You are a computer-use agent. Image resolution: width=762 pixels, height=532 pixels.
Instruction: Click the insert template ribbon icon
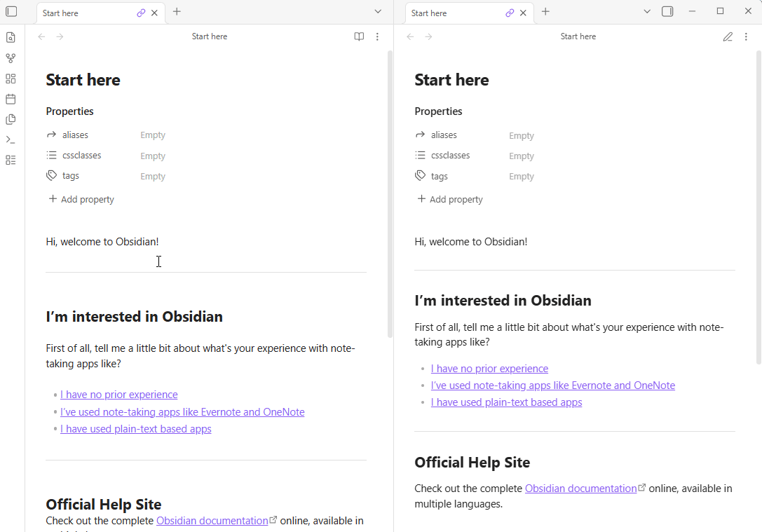[x=11, y=119]
